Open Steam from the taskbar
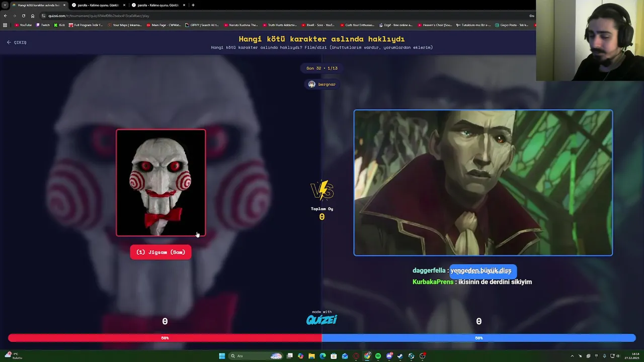 click(400, 356)
